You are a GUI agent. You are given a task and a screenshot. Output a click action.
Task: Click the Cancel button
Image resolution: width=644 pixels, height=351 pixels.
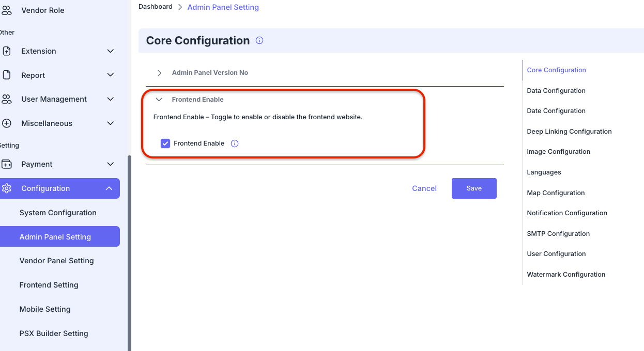(424, 188)
